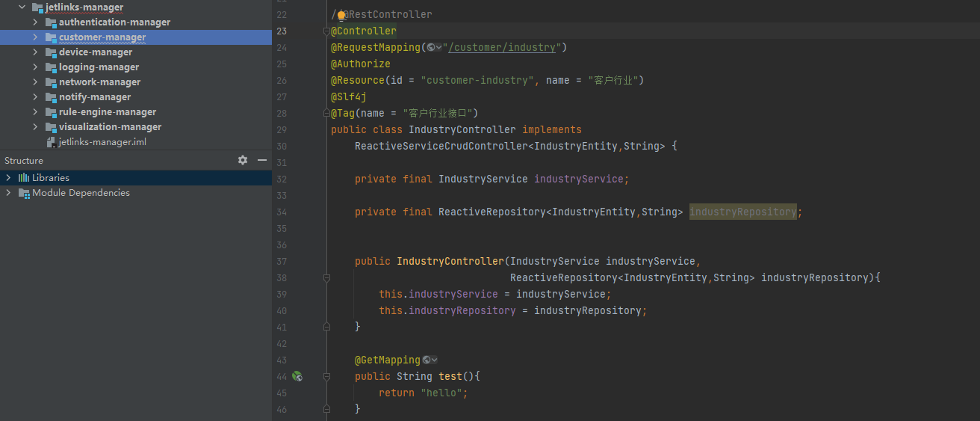Click the jetlinks-manager.iml file icon
The image size is (980, 421).
coord(51,142)
